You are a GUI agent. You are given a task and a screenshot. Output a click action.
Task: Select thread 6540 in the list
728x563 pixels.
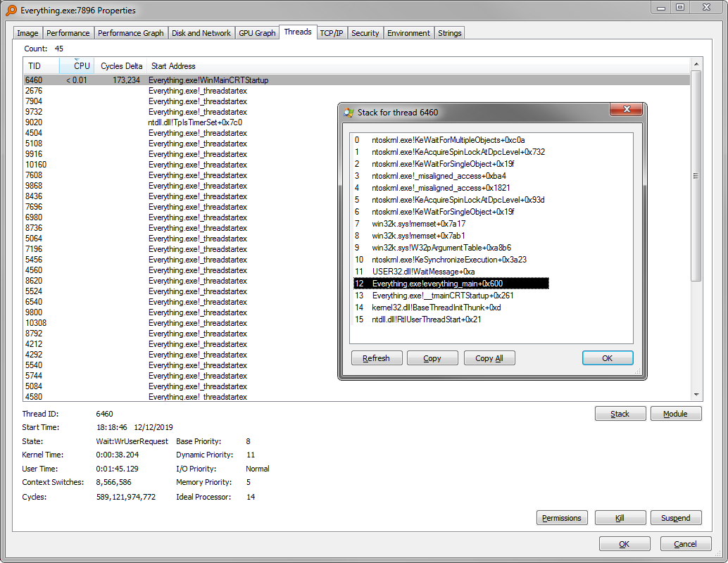(x=356, y=302)
